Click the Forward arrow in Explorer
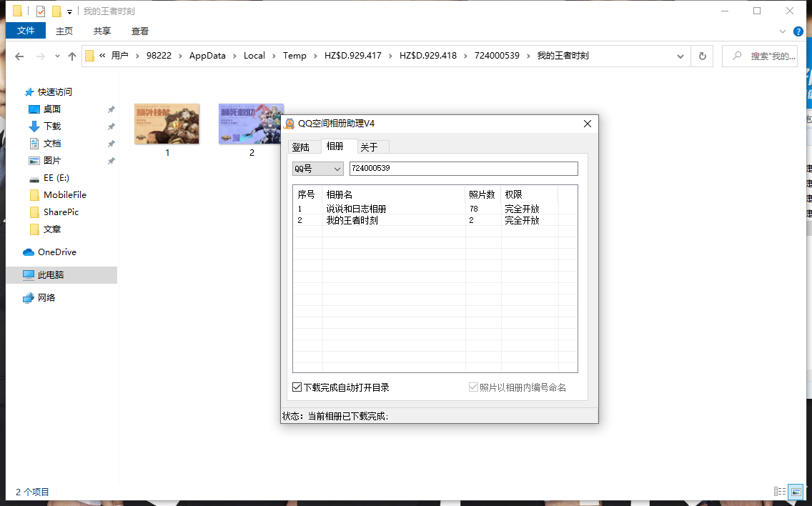 [x=40, y=56]
